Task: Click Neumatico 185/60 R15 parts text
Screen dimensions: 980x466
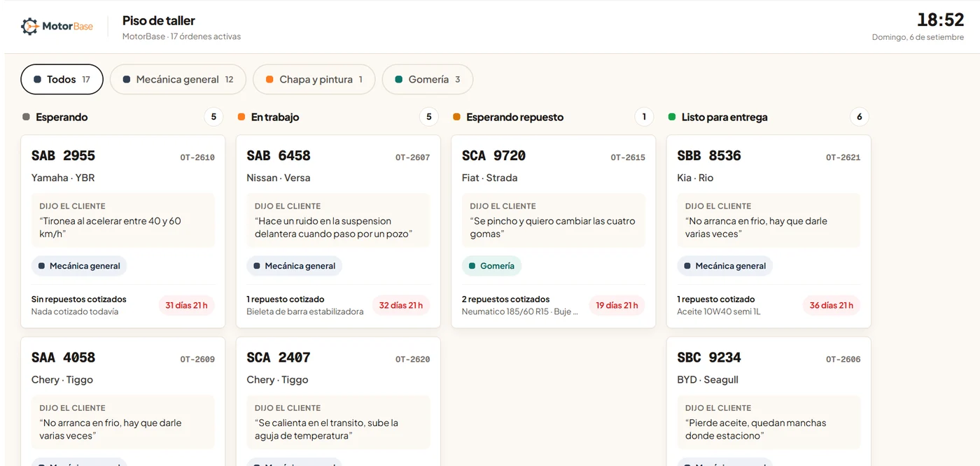Action: pos(520,311)
